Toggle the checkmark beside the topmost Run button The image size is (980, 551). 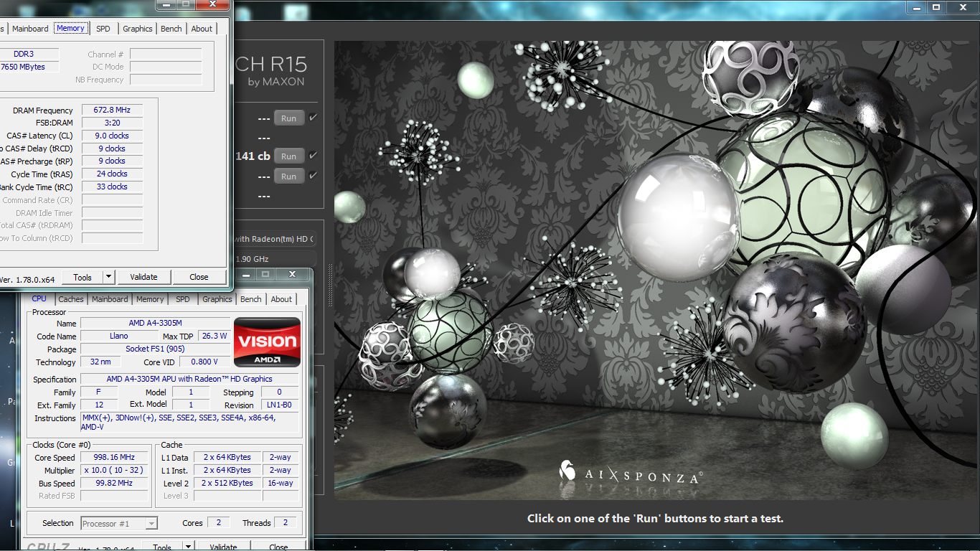tap(313, 118)
